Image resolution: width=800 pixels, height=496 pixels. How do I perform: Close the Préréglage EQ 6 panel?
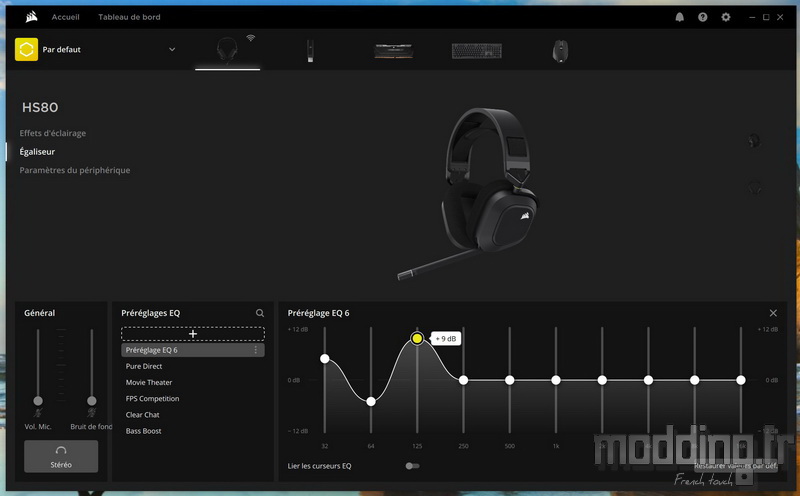pos(773,313)
